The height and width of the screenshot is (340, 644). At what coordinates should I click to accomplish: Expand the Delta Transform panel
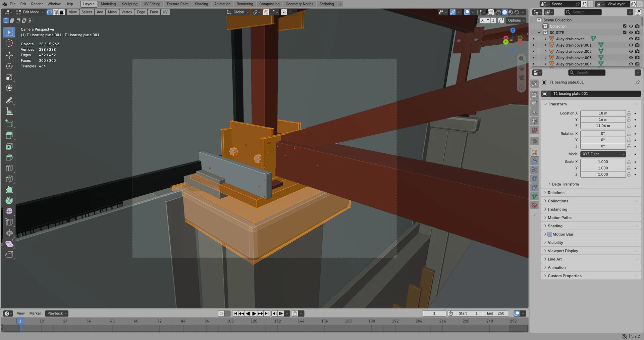pyautogui.click(x=565, y=184)
